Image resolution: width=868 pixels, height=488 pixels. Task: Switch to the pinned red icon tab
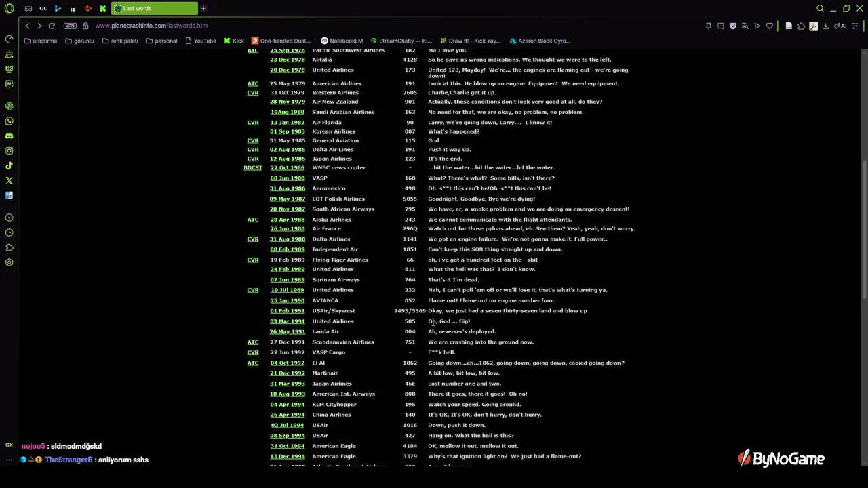tap(87, 8)
